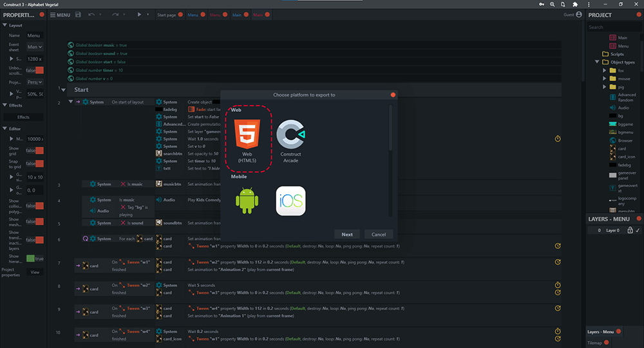The image size is (644, 348).
Task: Pick the iOS export platform
Action: [290, 201]
